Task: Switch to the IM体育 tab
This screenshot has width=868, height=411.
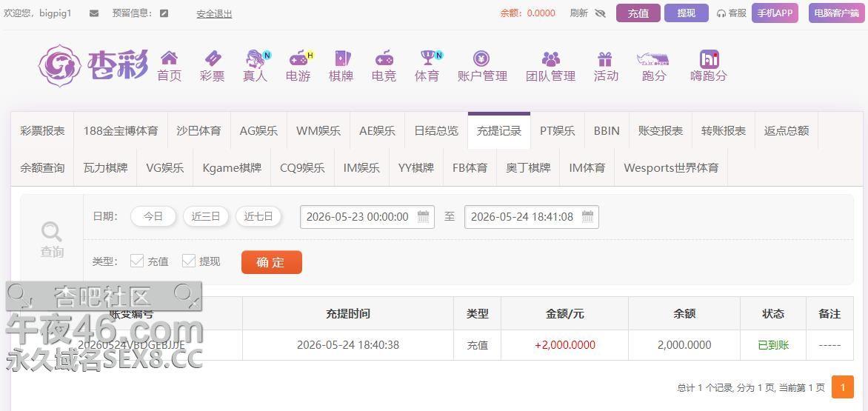Action: [587, 167]
